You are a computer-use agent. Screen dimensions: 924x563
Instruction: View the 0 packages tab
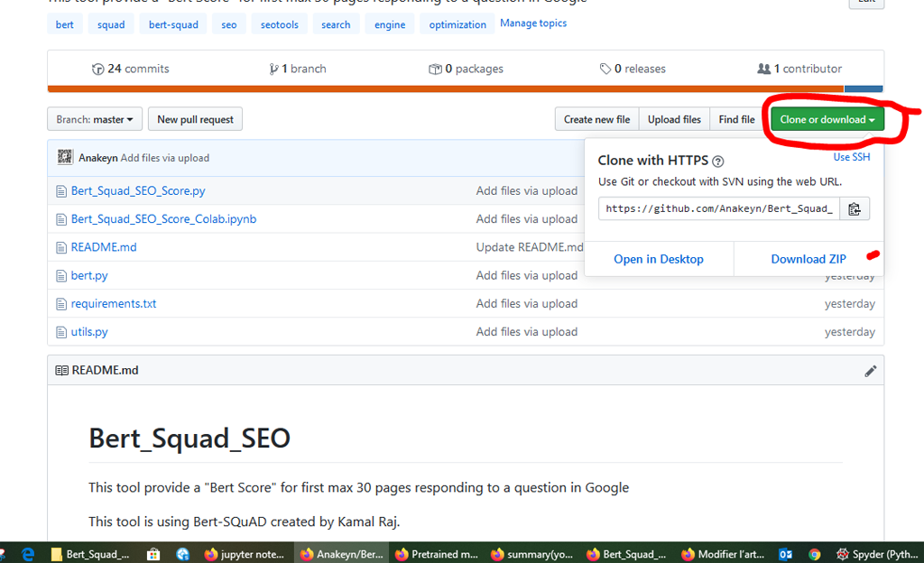pos(467,69)
